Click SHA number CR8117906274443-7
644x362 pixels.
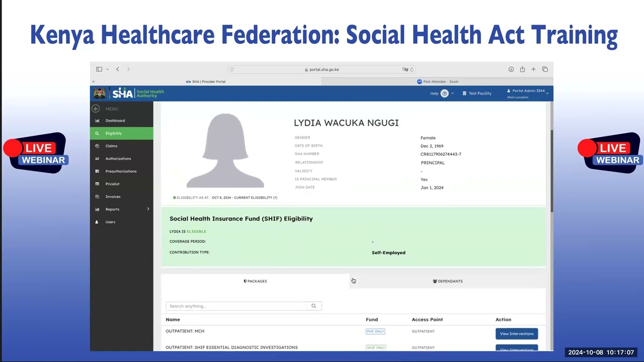441,154
